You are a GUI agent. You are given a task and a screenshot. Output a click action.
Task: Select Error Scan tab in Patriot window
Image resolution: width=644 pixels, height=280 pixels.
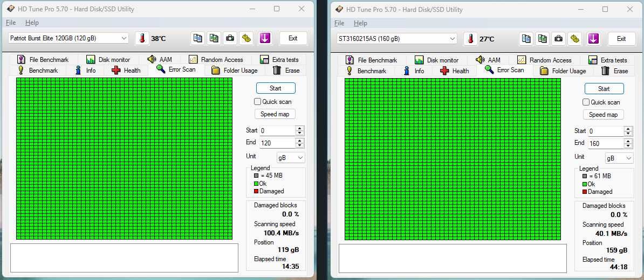point(176,69)
